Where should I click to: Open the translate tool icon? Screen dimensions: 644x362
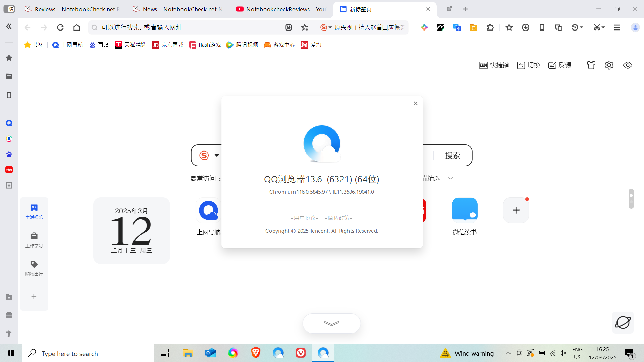[x=457, y=27]
